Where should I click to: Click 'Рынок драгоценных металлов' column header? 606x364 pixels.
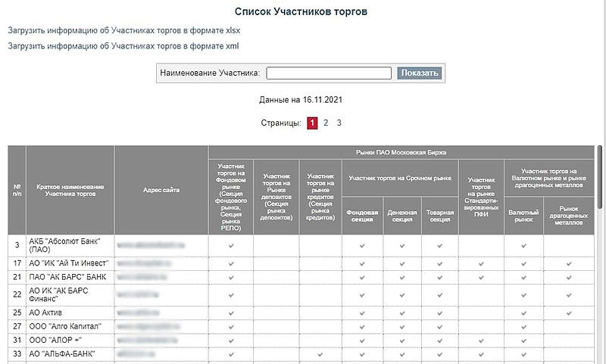(569, 216)
